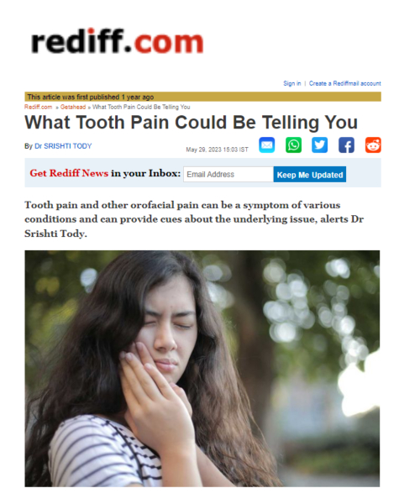420x504 pixels.
Task: Click the first published 1 year ago banner
Action: click(x=202, y=97)
